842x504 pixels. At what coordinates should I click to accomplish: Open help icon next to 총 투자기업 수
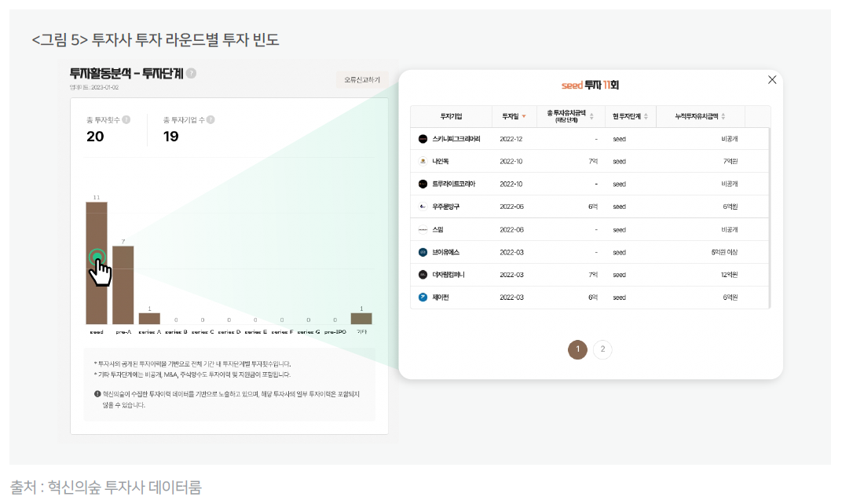(210, 119)
